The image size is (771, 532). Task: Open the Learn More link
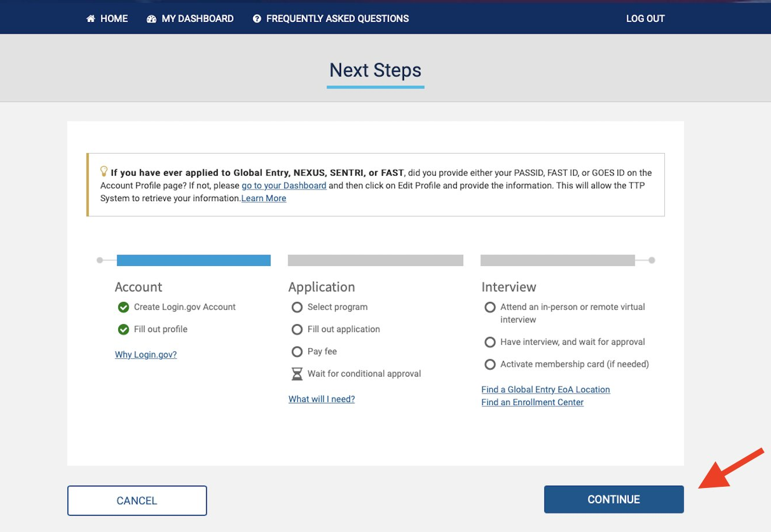tap(264, 198)
